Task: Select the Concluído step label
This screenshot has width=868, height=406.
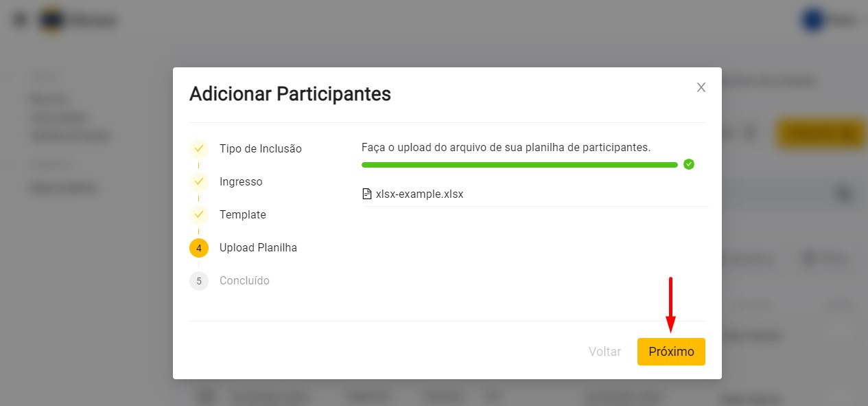Action: tap(244, 280)
